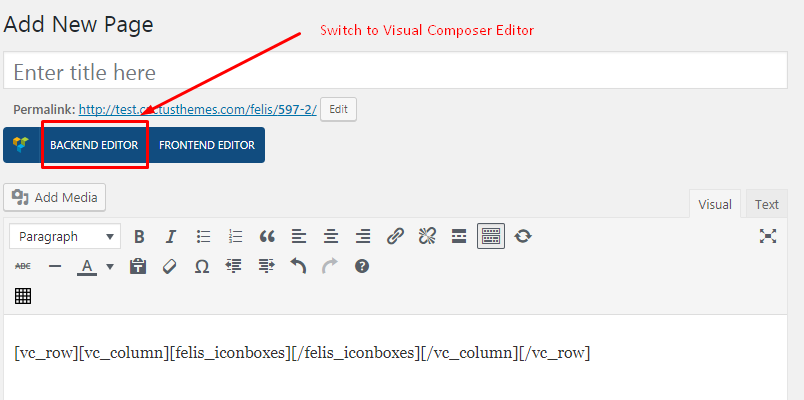Click the insert link icon

click(x=395, y=237)
